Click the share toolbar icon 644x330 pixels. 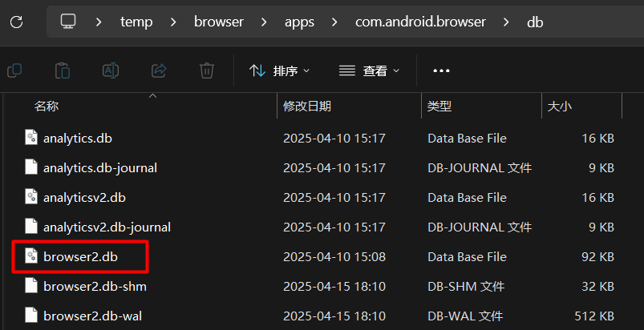pos(159,70)
